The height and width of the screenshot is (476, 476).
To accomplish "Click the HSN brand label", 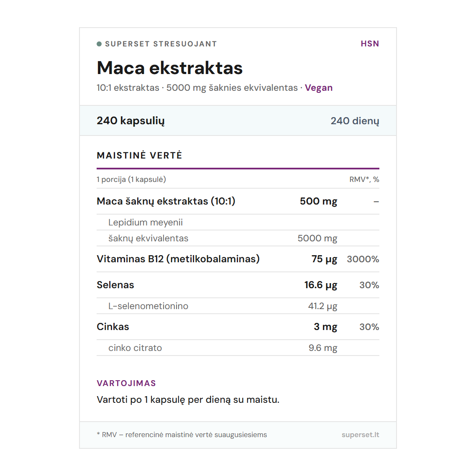I will (370, 44).
